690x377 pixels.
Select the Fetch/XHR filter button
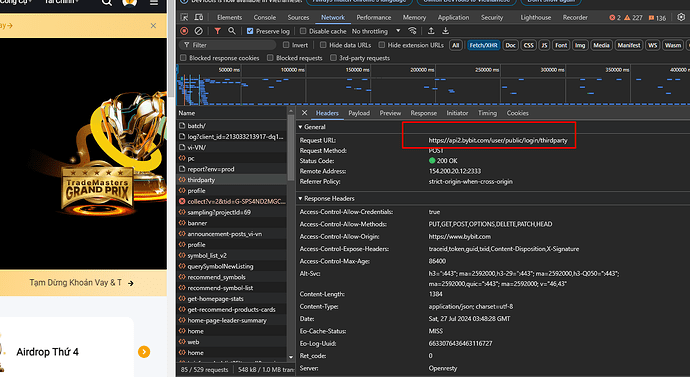tap(483, 45)
